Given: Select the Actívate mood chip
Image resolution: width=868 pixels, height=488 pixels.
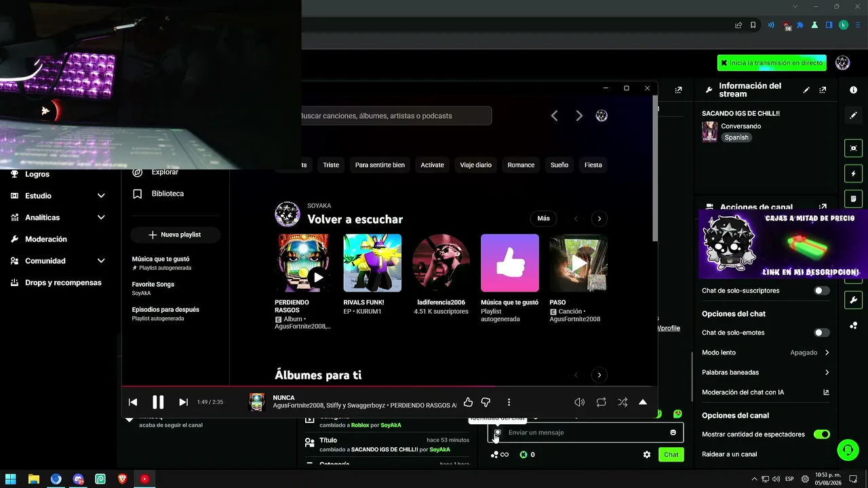Looking at the screenshot, I should click(x=432, y=165).
